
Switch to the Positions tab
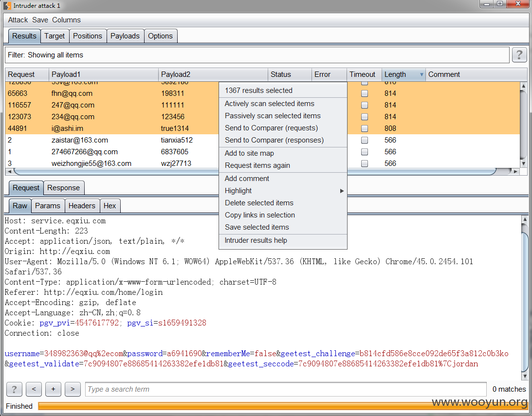(x=88, y=36)
